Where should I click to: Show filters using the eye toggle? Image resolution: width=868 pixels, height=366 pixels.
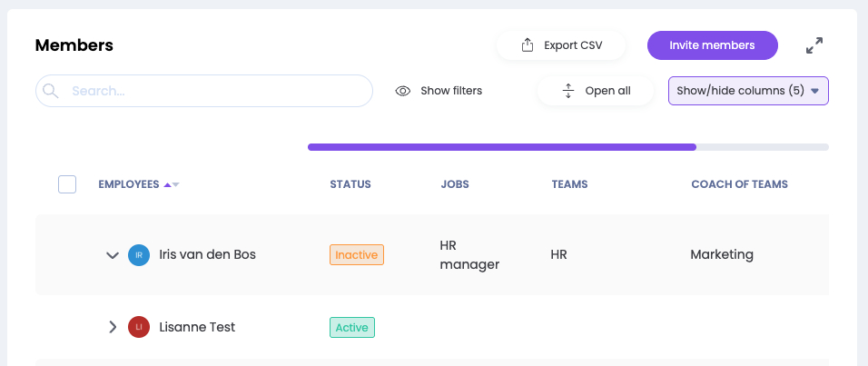(x=439, y=91)
